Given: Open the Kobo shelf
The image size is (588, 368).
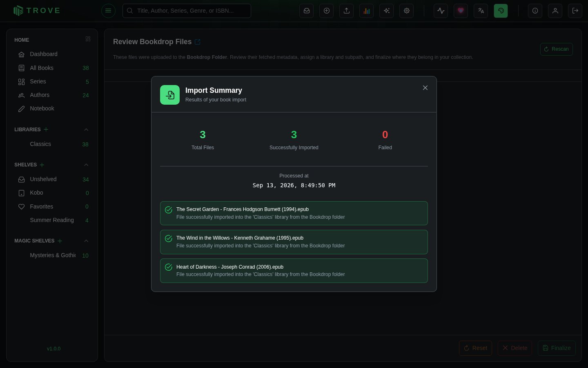Looking at the screenshot, I should click(52, 193).
